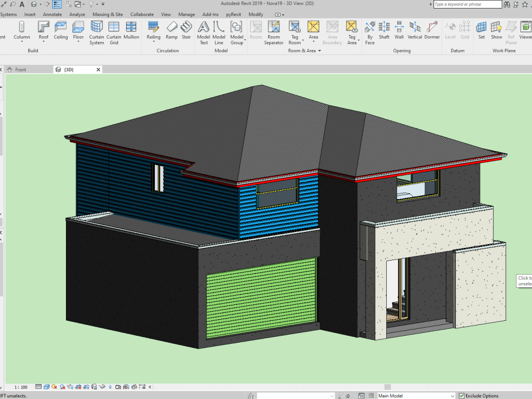Click the 1:100 scale control
This screenshot has height=399, width=532.
click(20, 387)
